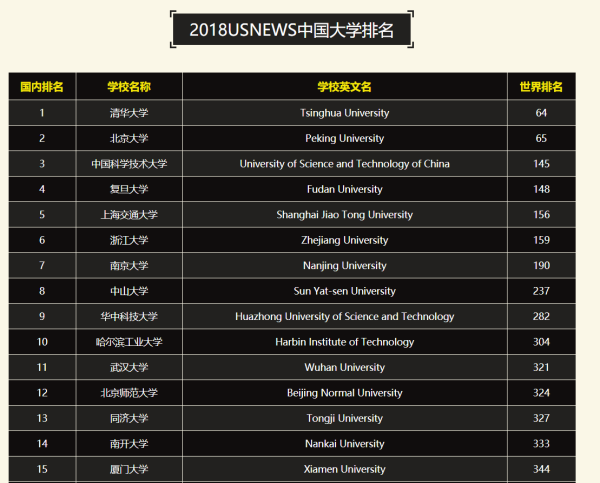
Task: Click Xiamen University text
Action: pos(344,469)
